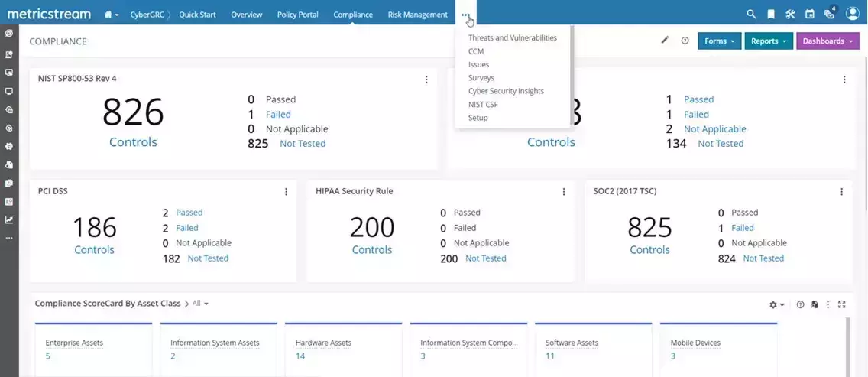Click the ellipsis at the sidebar bottom
This screenshot has width=868, height=377.
click(x=9, y=238)
